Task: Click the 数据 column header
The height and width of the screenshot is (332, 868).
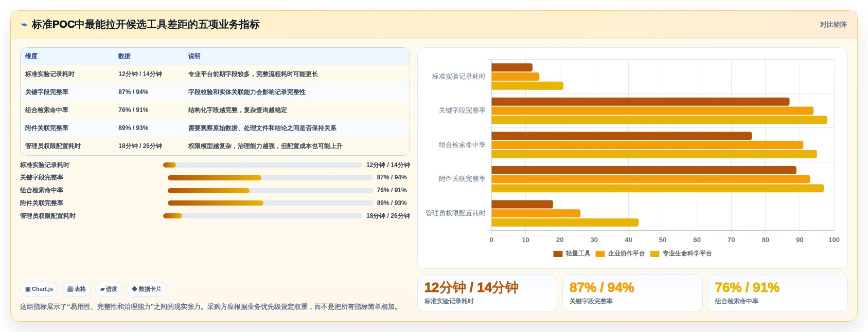Action: coord(125,56)
